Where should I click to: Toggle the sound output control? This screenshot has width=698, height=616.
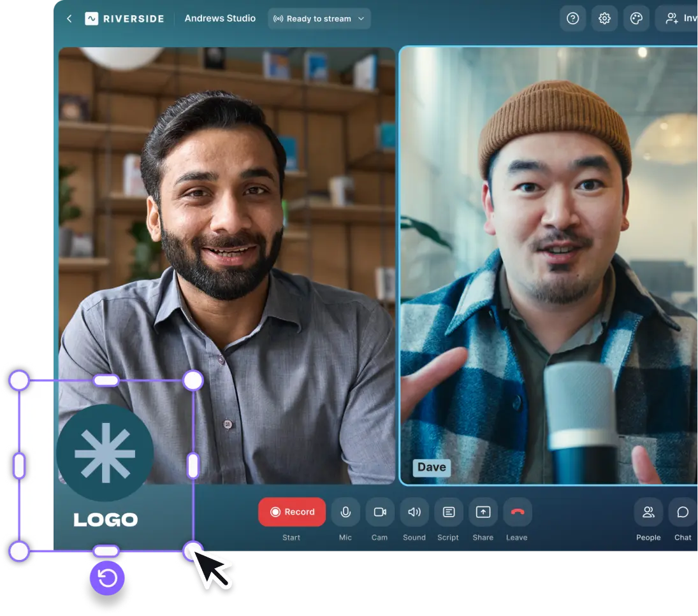tap(414, 512)
